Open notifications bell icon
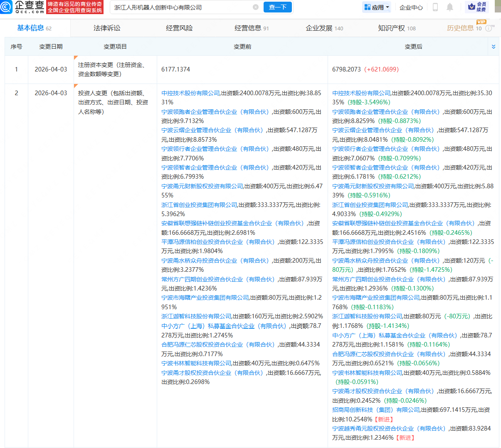 pos(450,7)
